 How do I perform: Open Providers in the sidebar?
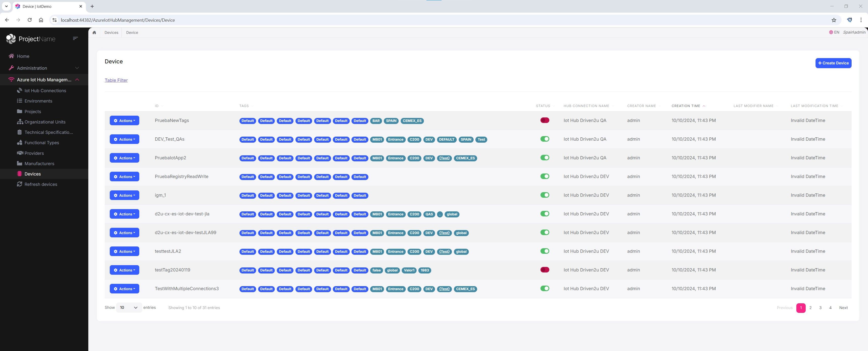point(34,153)
